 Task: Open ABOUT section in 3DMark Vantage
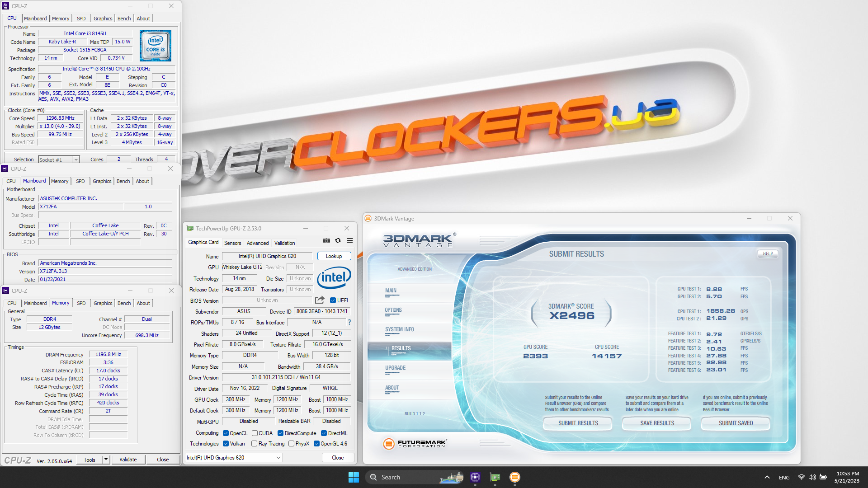392,388
